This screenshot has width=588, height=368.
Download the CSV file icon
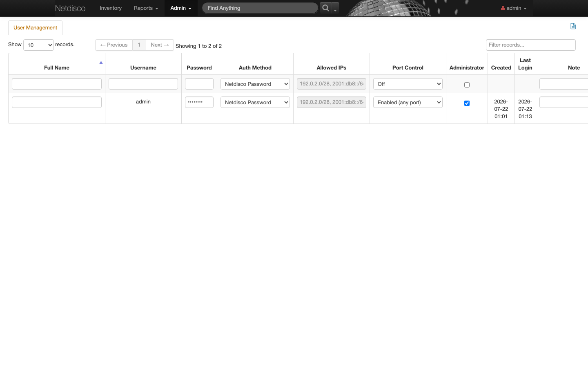(x=573, y=26)
